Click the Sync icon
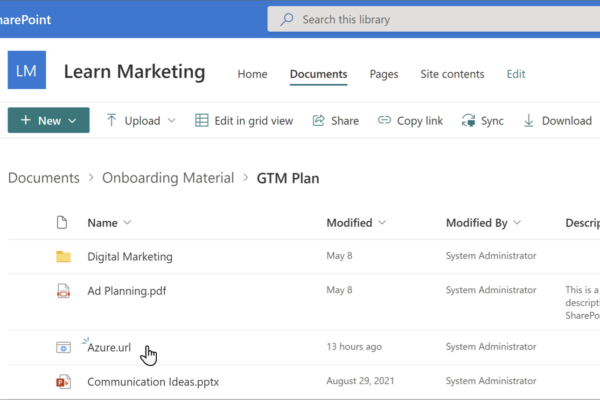 tap(468, 120)
